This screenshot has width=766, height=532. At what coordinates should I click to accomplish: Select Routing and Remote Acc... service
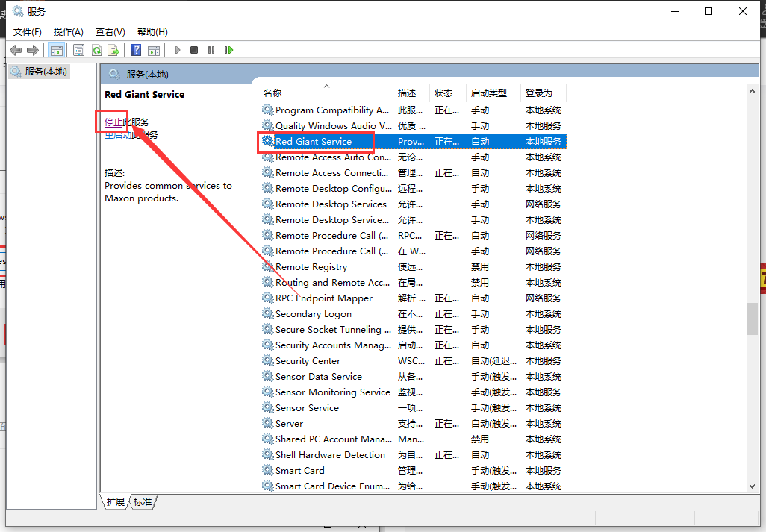(413, 283)
